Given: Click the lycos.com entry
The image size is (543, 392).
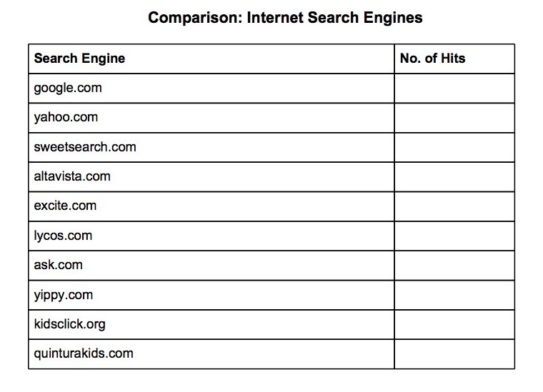Looking at the screenshot, I should (x=63, y=236).
